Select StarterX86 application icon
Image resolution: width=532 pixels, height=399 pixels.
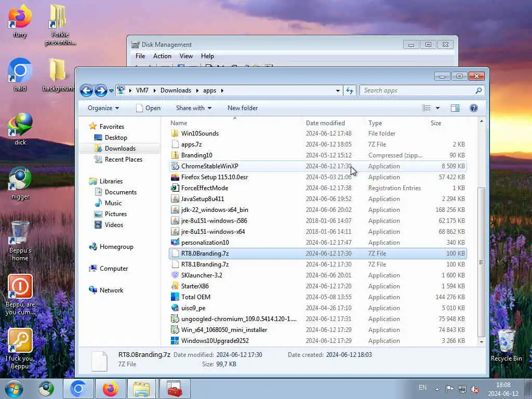pyautogui.click(x=175, y=286)
